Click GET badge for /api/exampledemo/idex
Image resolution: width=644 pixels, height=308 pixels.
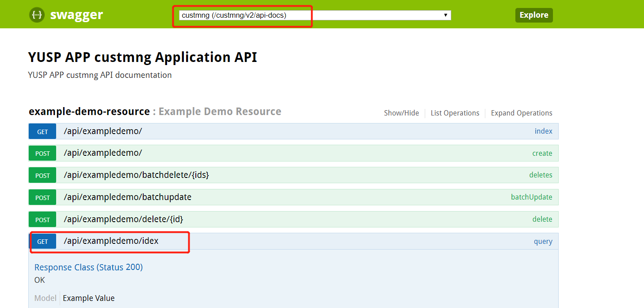coord(42,242)
